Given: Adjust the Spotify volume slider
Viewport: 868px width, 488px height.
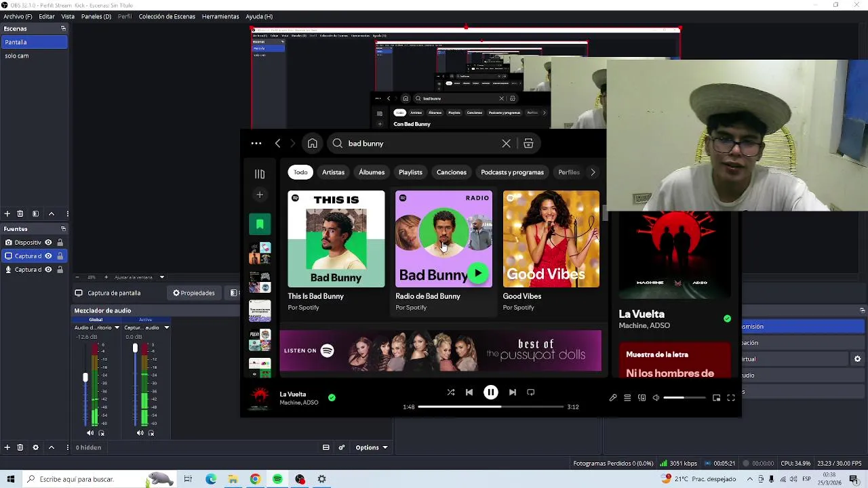Looking at the screenshot, I should coord(684,398).
